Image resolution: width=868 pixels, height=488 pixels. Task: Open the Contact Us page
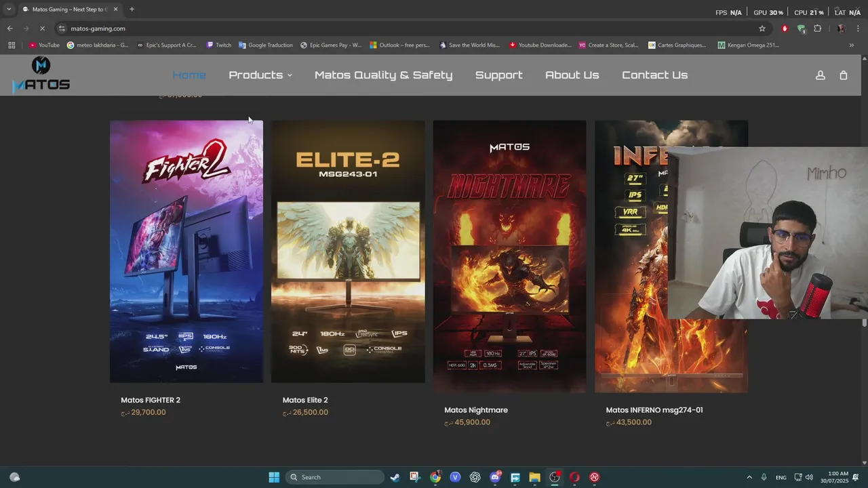[x=655, y=75]
